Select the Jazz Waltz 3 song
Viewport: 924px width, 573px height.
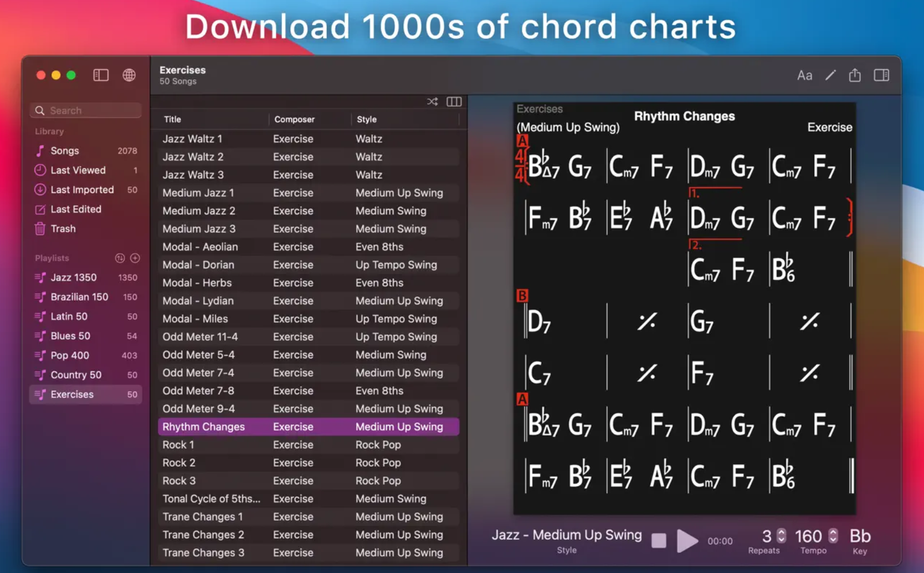[309, 175]
